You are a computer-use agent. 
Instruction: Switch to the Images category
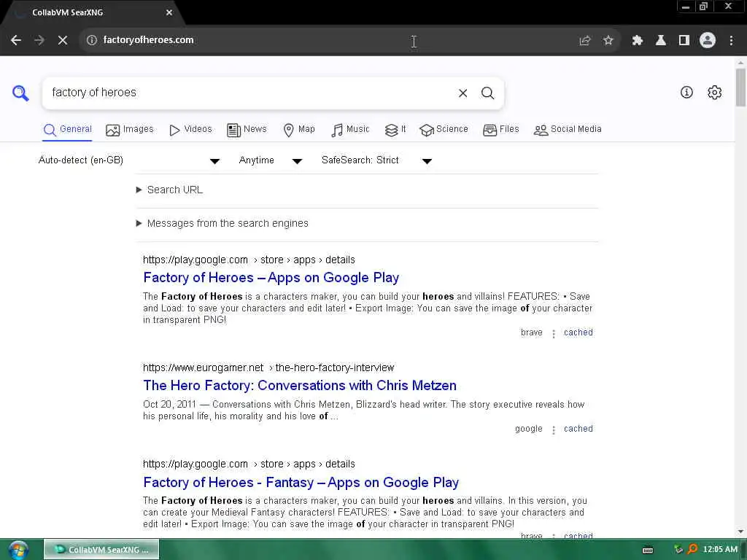pyautogui.click(x=130, y=130)
